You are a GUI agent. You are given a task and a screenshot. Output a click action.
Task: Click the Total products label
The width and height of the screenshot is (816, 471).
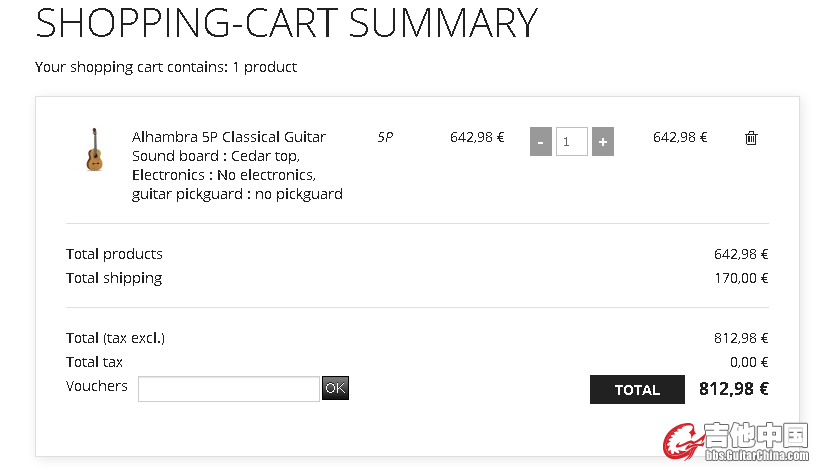pos(114,254)
